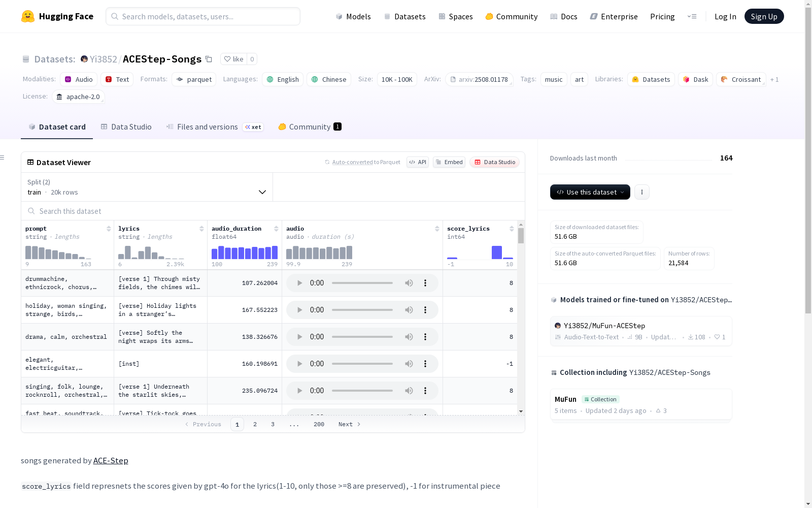Play audio in the drama, calm row
This screenshot has height=508, width=812.
click(x=299, y=337)
